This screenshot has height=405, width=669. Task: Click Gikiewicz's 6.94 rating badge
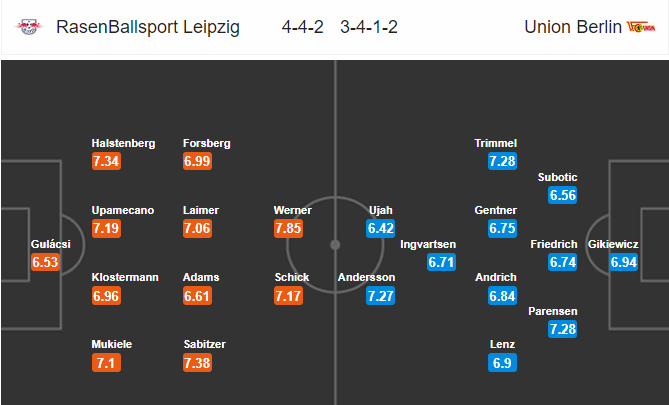pyautogui.click(x=624, y=262)
